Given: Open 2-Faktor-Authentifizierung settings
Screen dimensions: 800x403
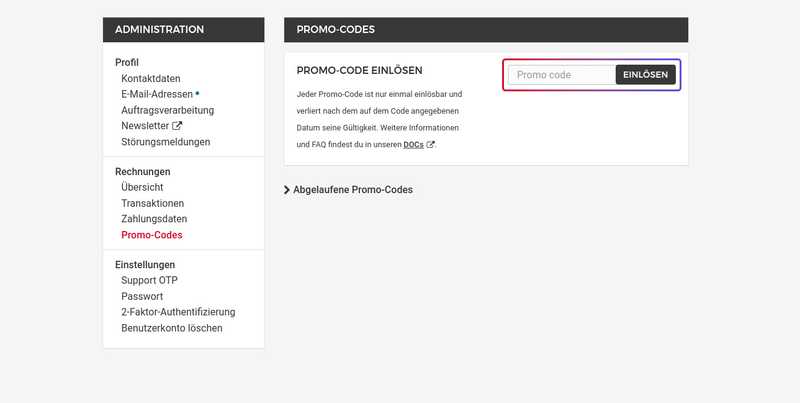Looking at the screenshot, I should tap(178, 312).
